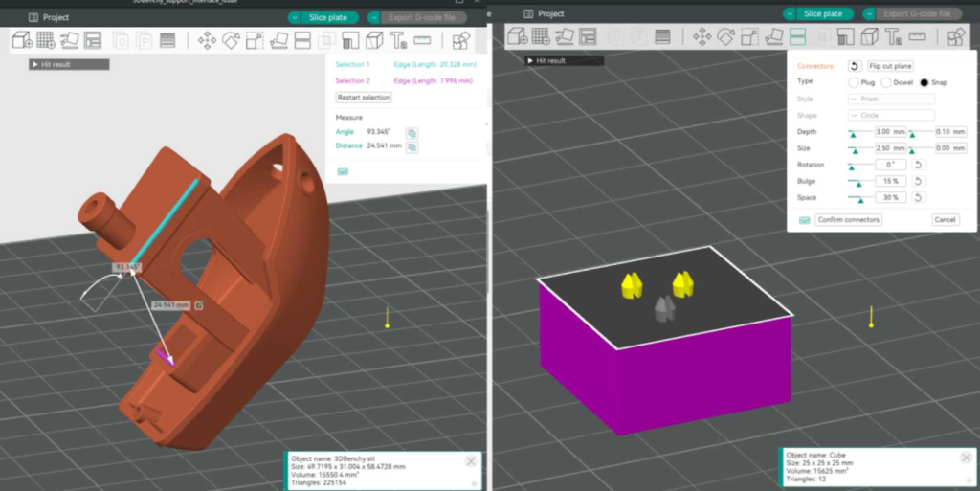Click the Confirm connectors button
Screen dimensions: 980x491
848,219
